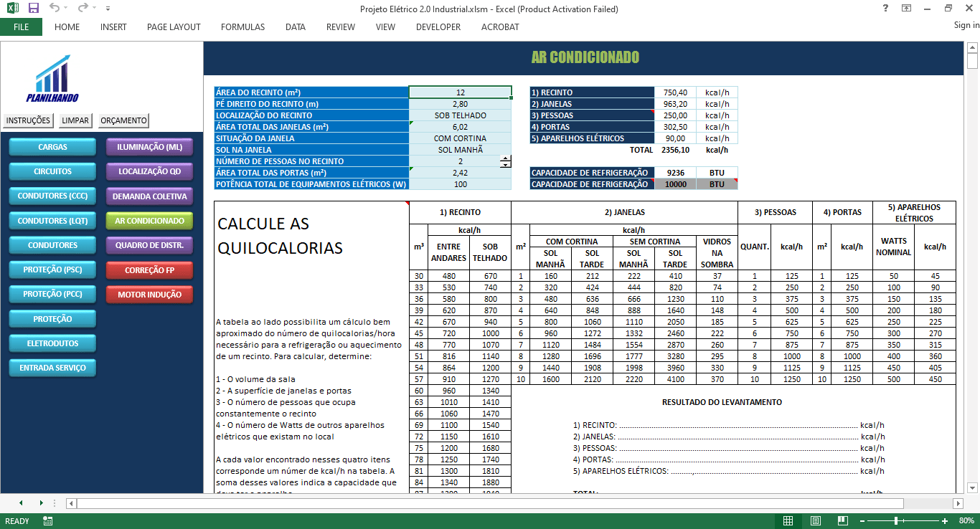Screen dimensions: 980x529
Task: Click the LIMPAR button
Action: (x=75, y=120)
